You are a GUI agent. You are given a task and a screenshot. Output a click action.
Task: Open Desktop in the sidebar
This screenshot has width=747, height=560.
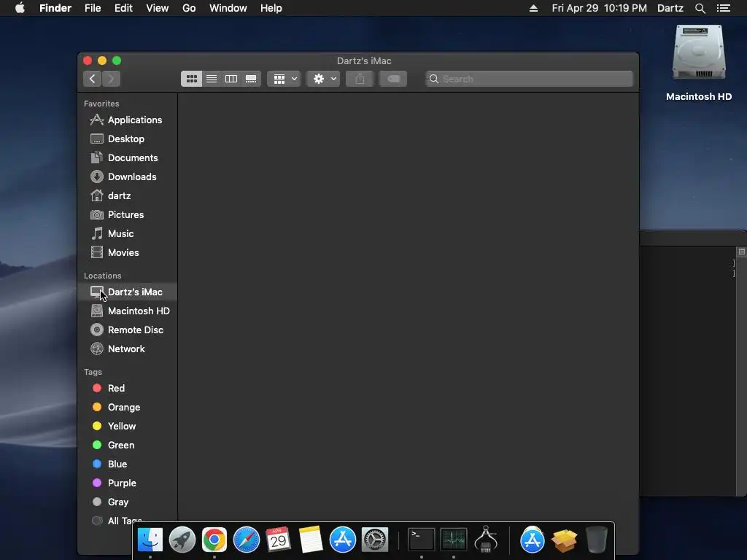126,139
